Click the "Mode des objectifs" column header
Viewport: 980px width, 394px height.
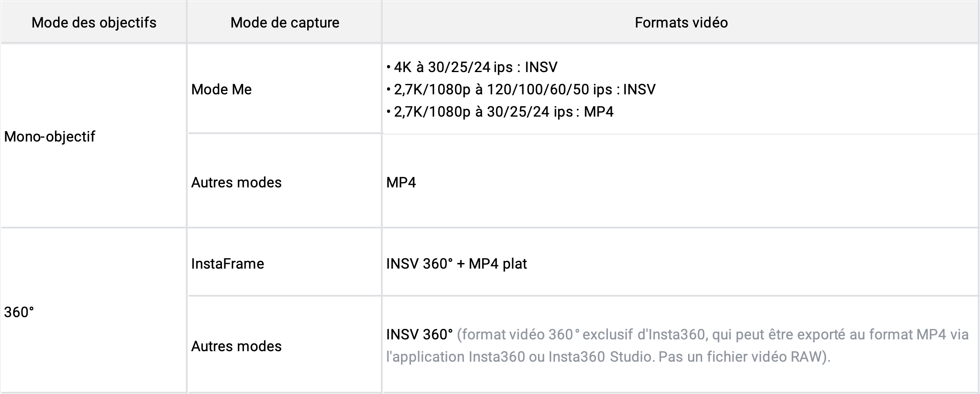click(x=94, y=22)
